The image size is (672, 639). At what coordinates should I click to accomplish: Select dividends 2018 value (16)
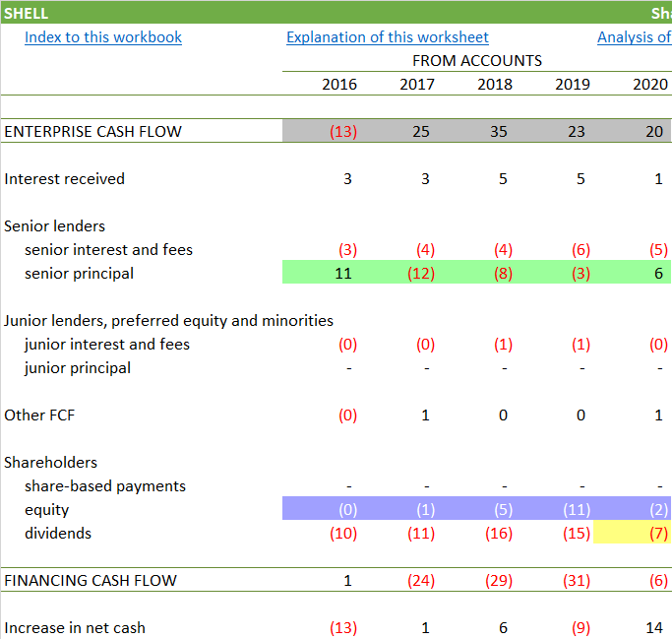coord(499,533)
